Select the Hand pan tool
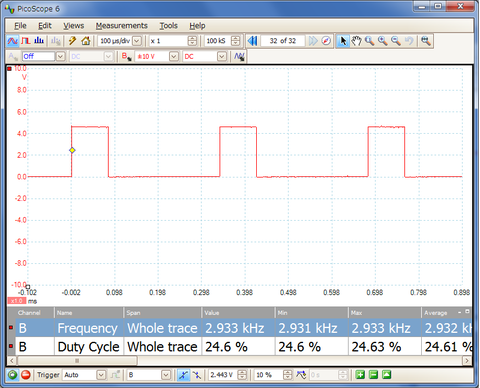The width and height of the screenshot is (480, 388). (356, 41)
